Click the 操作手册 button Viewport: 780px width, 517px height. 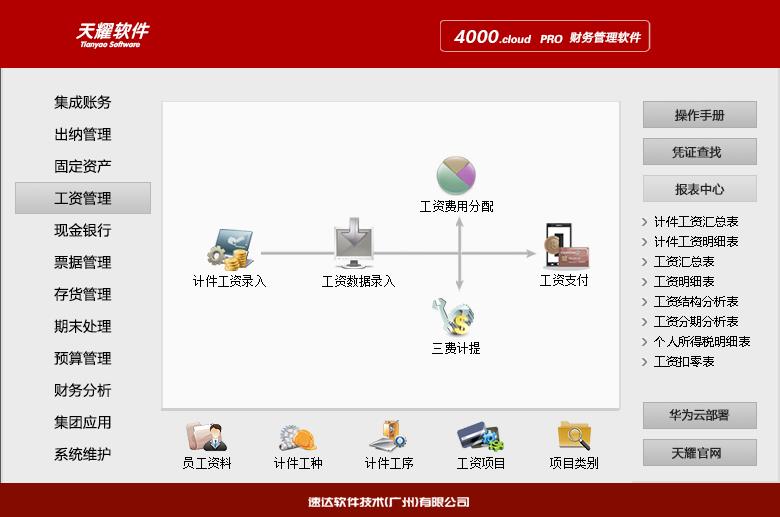point(699,115)
